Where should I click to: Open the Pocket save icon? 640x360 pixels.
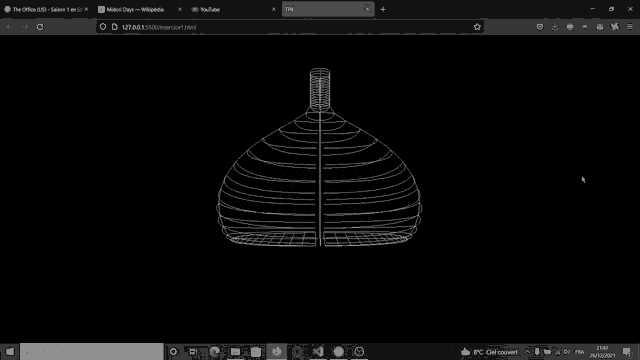coord(540,27)
